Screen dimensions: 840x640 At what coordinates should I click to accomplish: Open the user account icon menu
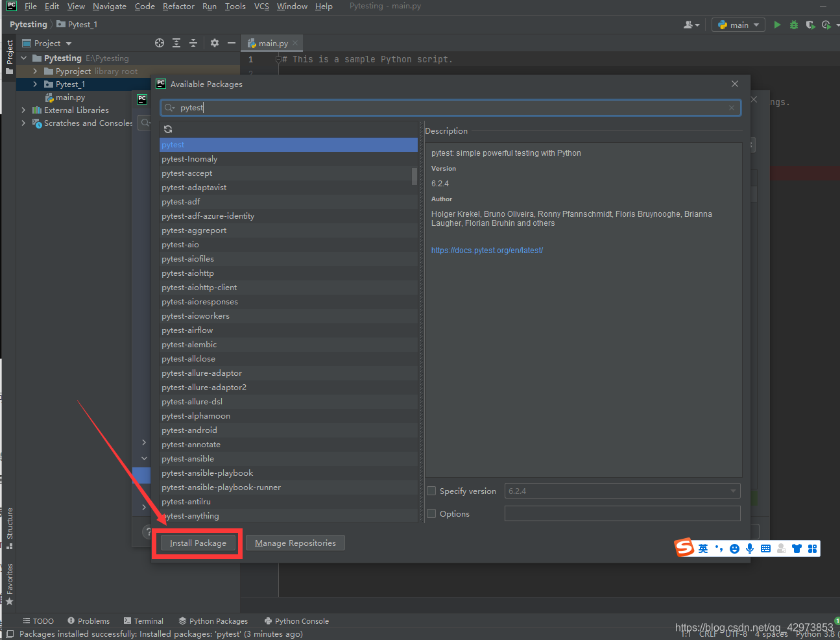coord(691,25)
